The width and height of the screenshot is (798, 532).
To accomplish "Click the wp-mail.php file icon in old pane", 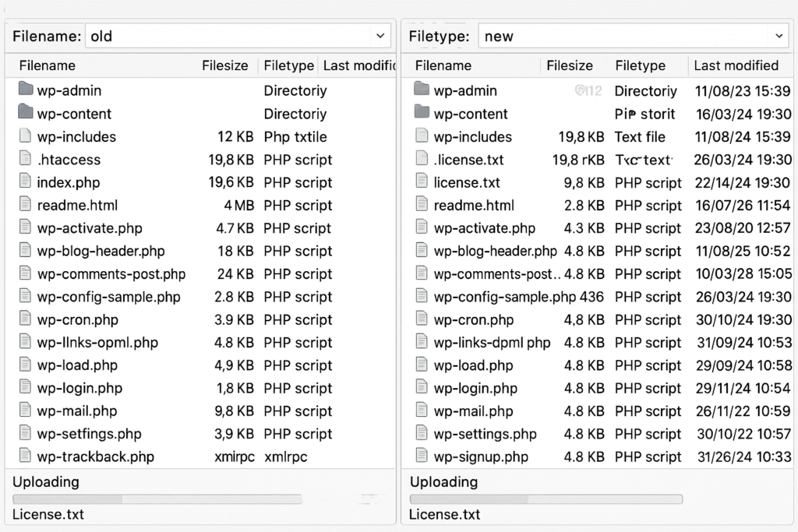I will click(25, 410).
